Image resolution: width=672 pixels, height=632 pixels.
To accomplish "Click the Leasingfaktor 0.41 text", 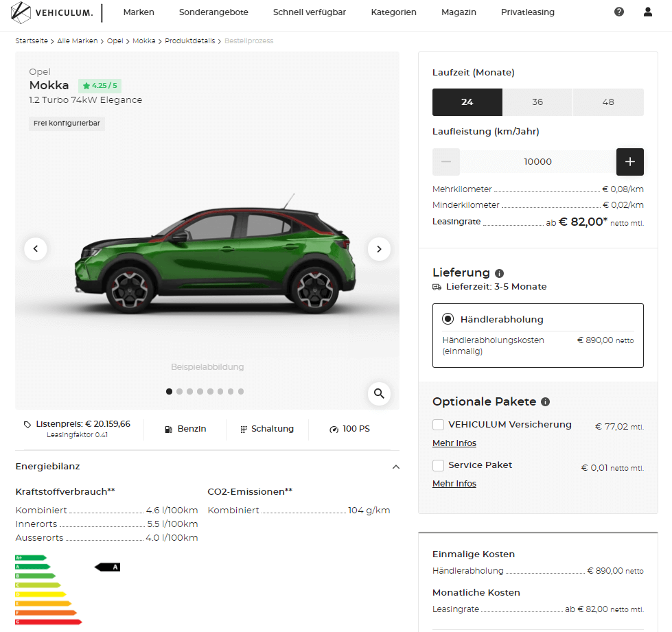I will 77,434.
